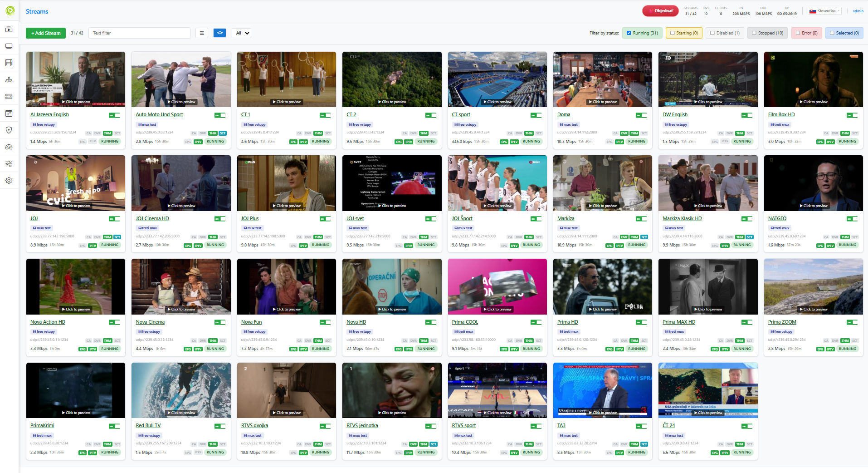This screenshot has width=868, height=473.
Task: Open the All category dropdown
Action: pos(241,33)
